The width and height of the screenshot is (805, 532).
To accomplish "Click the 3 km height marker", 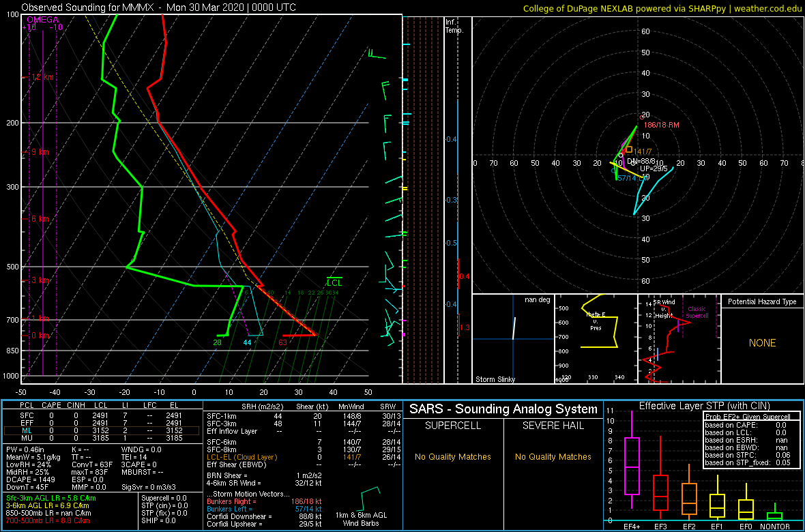I will click(x=38, y=280).
